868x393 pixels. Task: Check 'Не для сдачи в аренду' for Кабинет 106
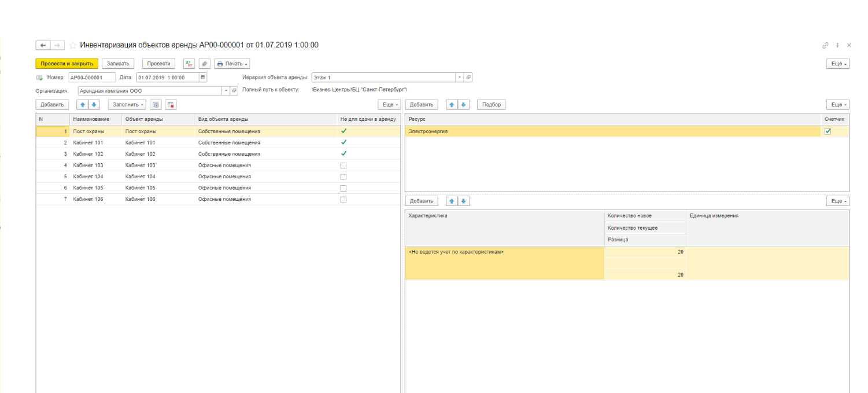pos(343,199)
